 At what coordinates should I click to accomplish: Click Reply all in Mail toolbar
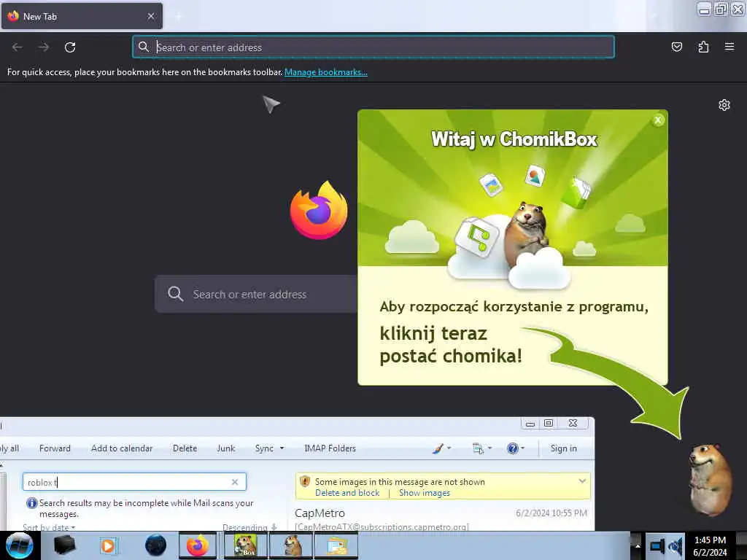9,448
